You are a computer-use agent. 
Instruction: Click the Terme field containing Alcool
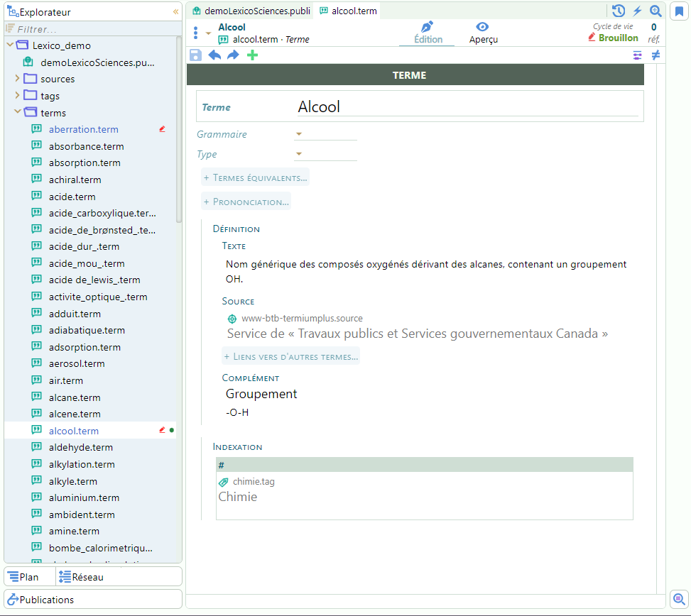tap(467, 107)
